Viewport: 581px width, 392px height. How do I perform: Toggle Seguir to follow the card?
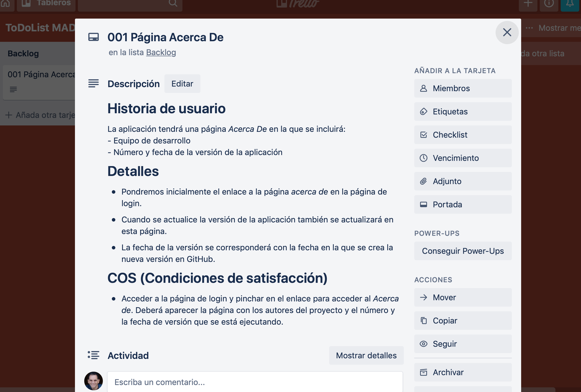pyautogui.click(x=463, y=344)
